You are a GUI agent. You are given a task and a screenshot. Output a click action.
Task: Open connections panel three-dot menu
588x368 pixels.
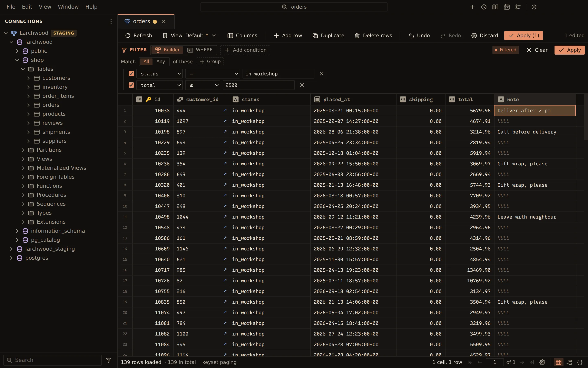(111, 21)
